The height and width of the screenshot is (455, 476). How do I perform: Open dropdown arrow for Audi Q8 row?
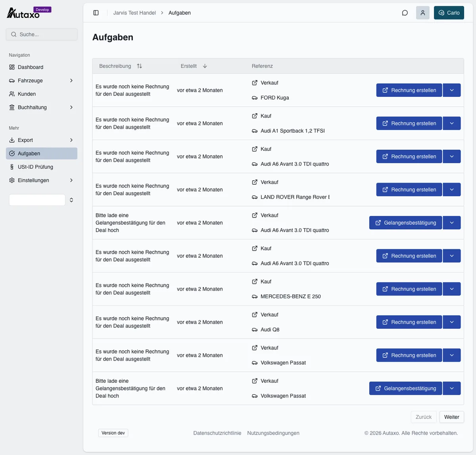[452, 322]
